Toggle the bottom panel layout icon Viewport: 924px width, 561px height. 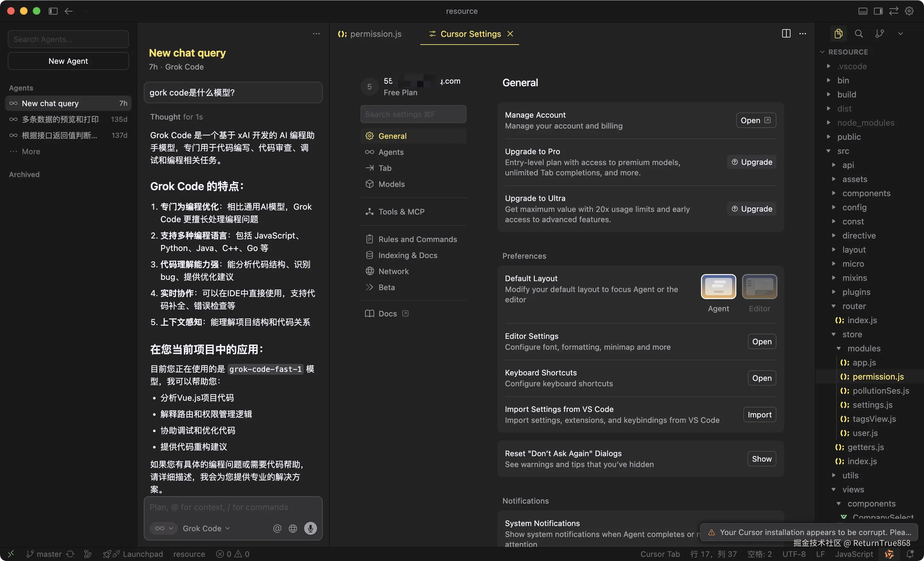(x=862, y=11)
